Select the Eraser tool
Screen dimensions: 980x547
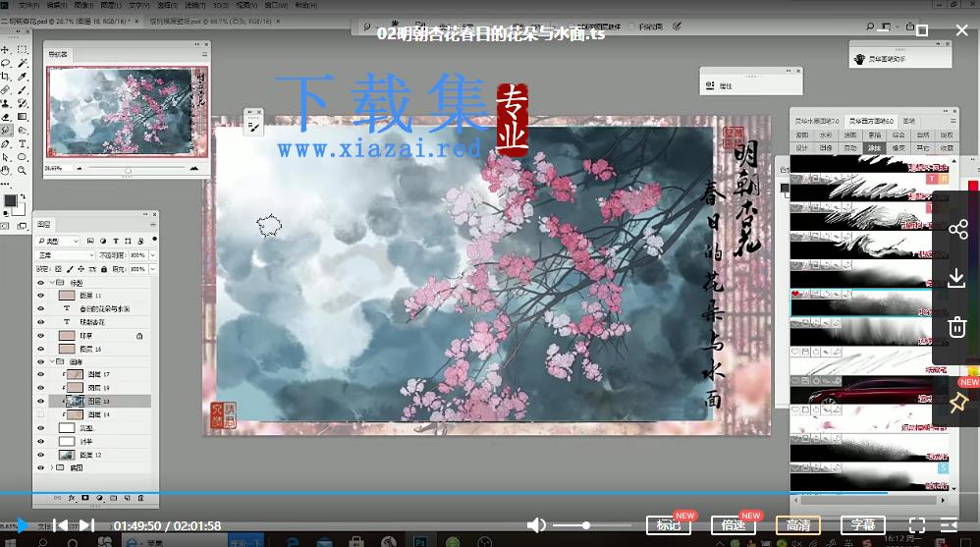(x=5, y=116)
